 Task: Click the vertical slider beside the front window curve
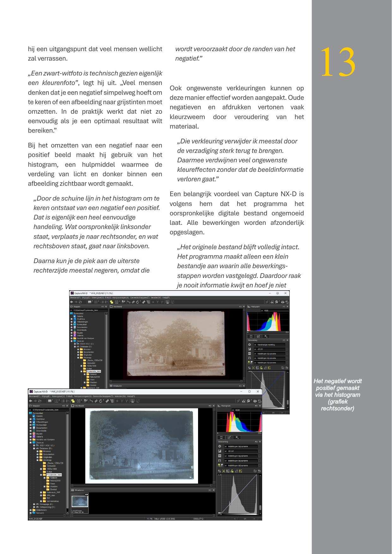point(260,508)
